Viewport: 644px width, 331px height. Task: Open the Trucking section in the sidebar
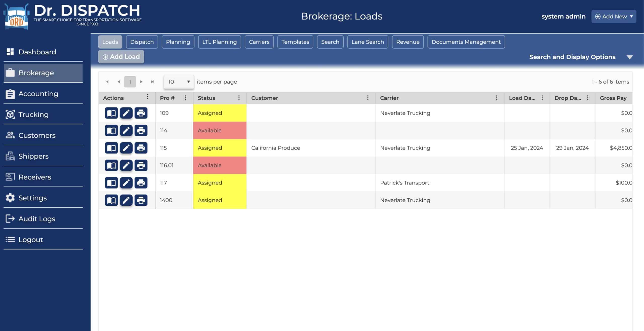(x=33, y=115)
